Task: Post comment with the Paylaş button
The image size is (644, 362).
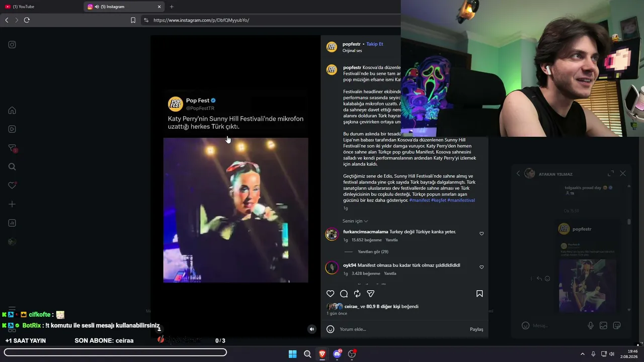Action: [x=476, y=329]
